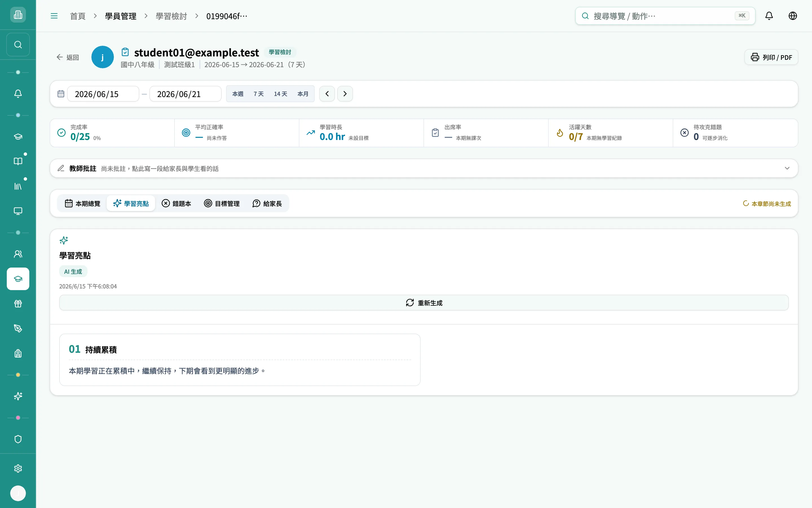Viewport: 812px width, 508px height.
Task: Switch to the 學習亮點 tab
Action: pos(131,203)
